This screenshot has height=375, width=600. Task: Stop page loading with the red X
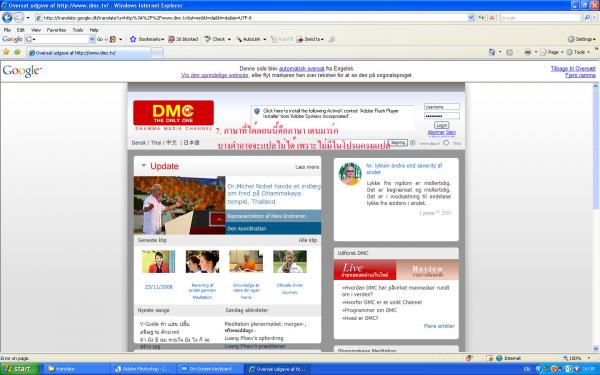pyautogui.click(x=492, y=18)
